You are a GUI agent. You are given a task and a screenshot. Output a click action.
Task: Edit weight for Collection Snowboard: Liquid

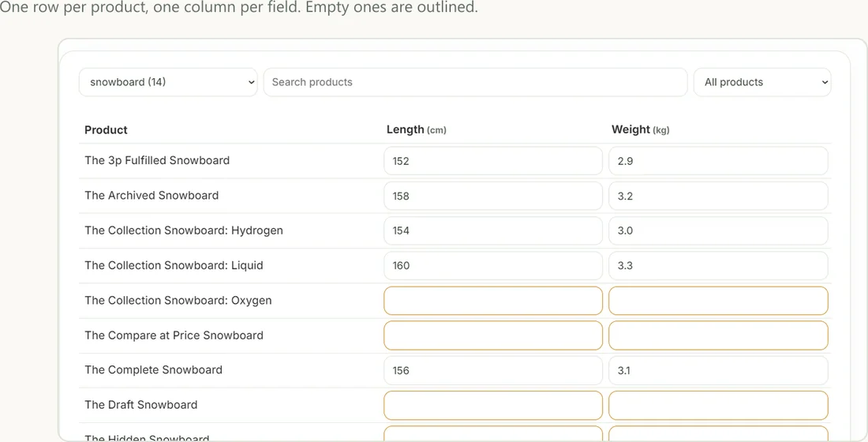pyautogui.click(x=719, y=266)
